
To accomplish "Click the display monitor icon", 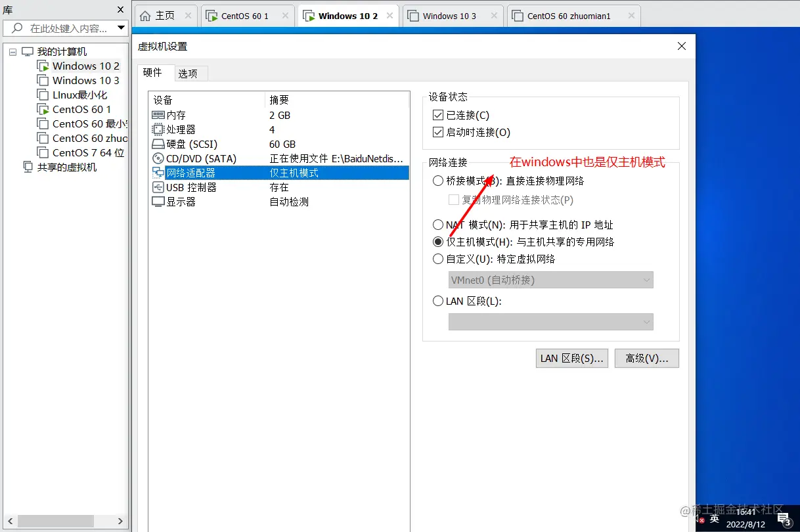I will [158, 202].
